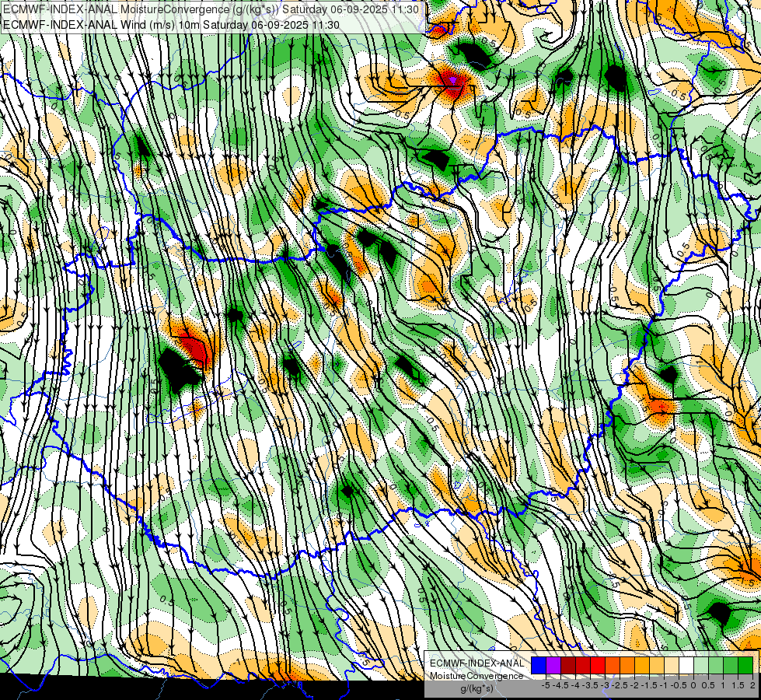Screen dimensions: 761x700
Task: Click the MoistureConvergence title line at top
Action: (211, 9)
